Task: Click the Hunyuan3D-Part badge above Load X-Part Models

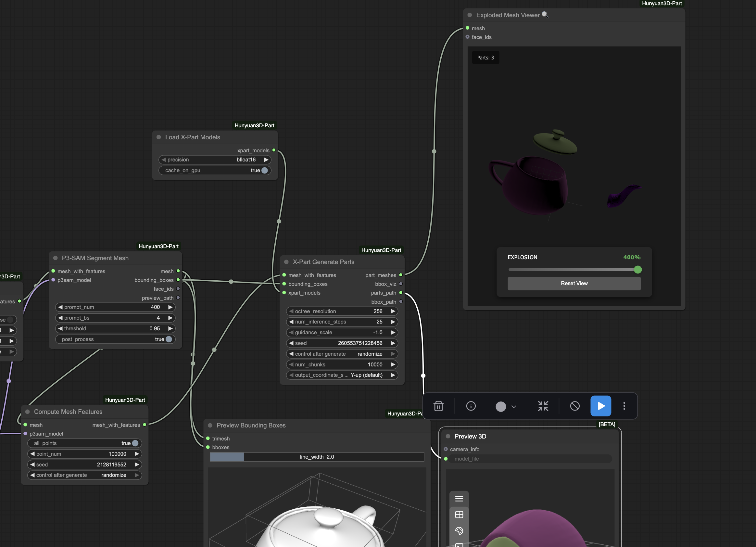Action: [x=254, y=125]
